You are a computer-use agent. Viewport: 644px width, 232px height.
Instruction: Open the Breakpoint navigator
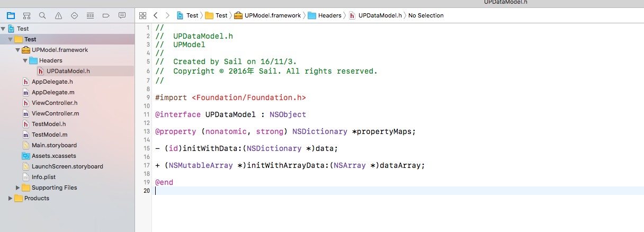pos(106,15)
